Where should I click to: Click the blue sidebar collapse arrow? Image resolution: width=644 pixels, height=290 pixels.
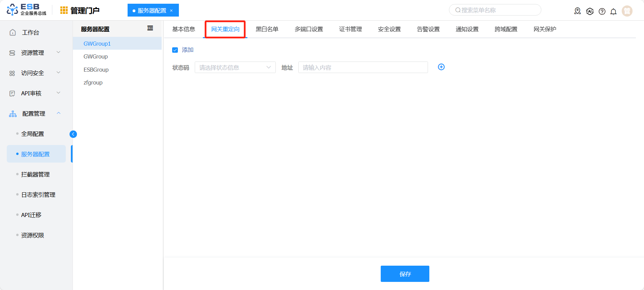click(73, 134)
